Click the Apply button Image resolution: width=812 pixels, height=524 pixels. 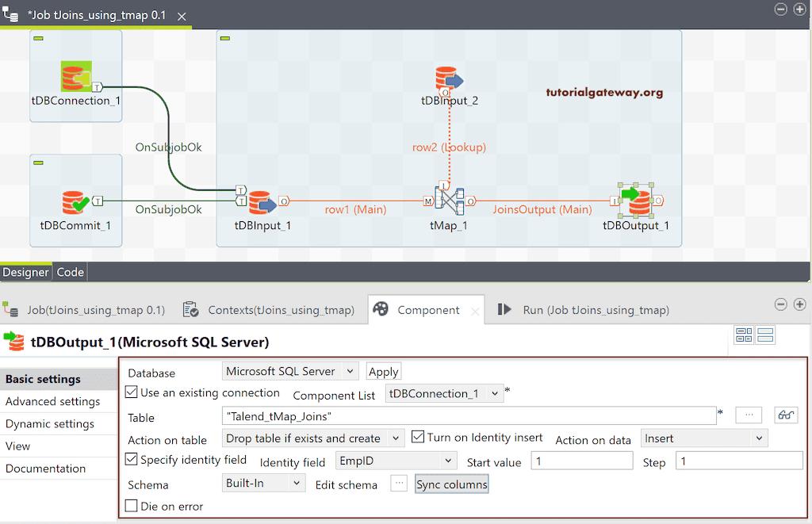pos(383,371)
